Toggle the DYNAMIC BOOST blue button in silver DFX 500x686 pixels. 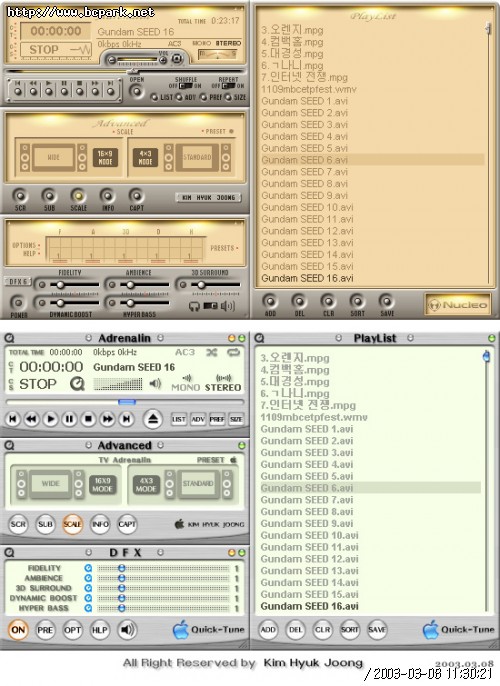(88, 598)
